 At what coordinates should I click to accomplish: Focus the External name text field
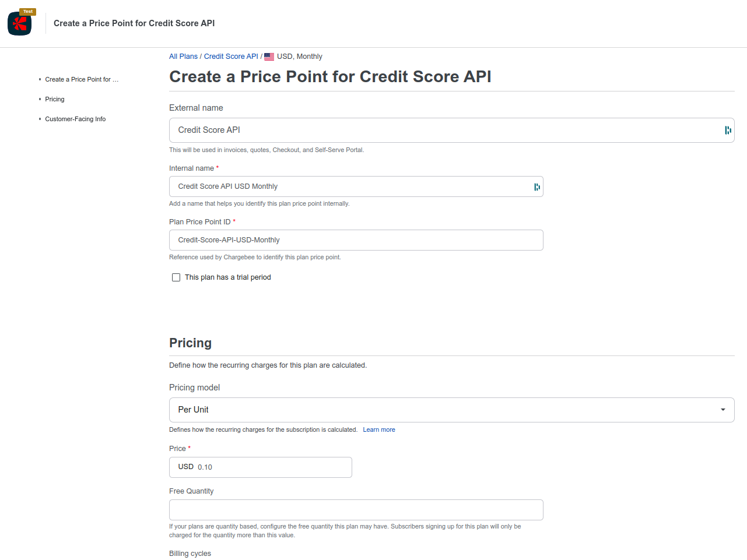click(x=443, y=130)
